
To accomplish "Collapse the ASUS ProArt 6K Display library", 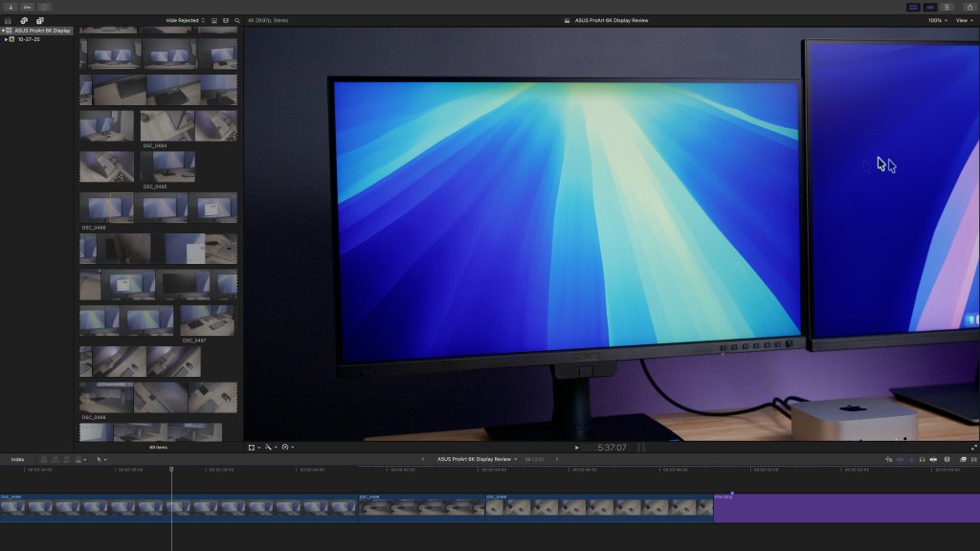I will coord(5,30).
